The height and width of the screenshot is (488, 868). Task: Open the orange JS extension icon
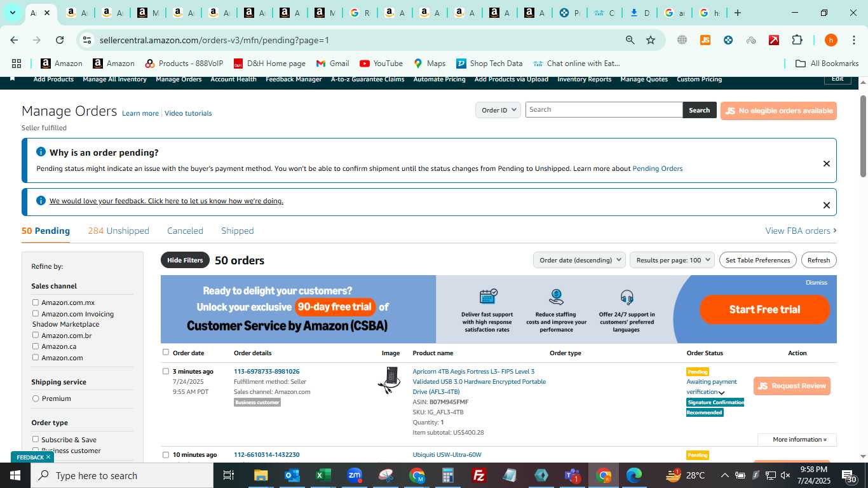(705, 40)
